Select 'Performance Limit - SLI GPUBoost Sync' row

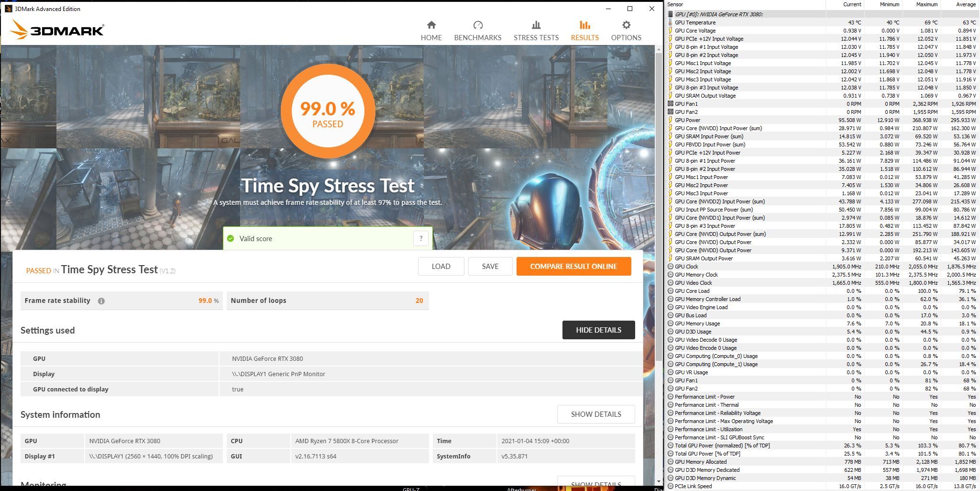(823, 437)
